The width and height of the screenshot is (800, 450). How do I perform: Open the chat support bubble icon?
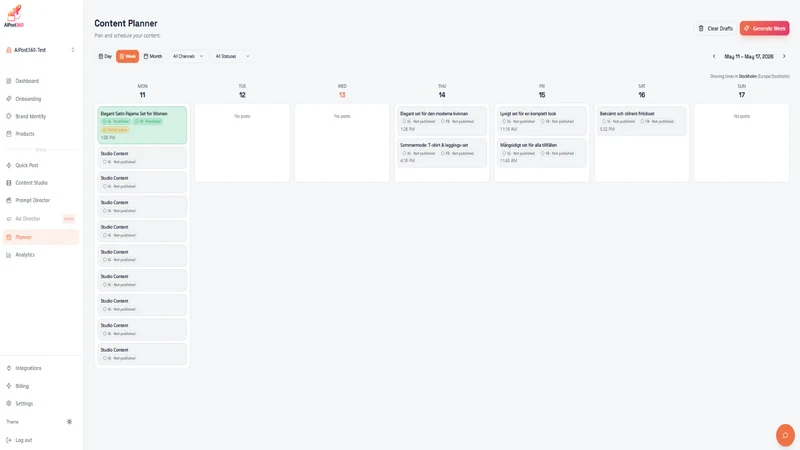pos(785,435)
